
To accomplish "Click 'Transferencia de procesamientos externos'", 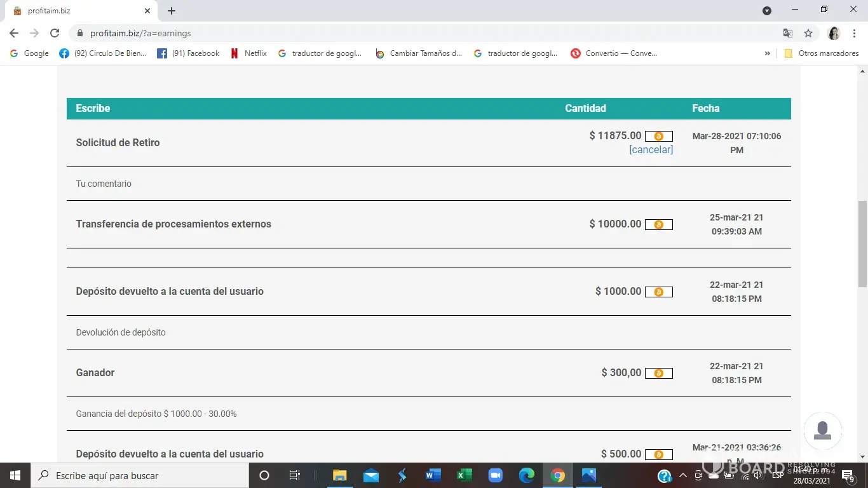I will coord(173,224).
